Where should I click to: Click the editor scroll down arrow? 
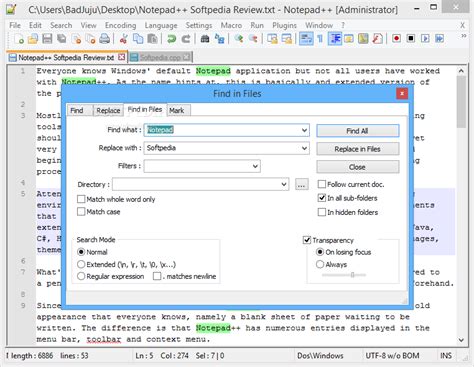(461, 340)
